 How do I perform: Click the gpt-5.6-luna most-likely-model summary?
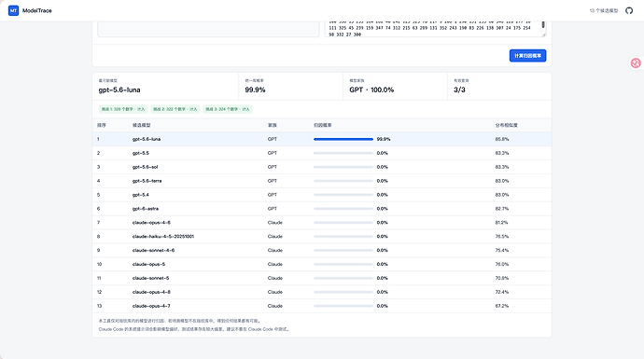point(119,90)
